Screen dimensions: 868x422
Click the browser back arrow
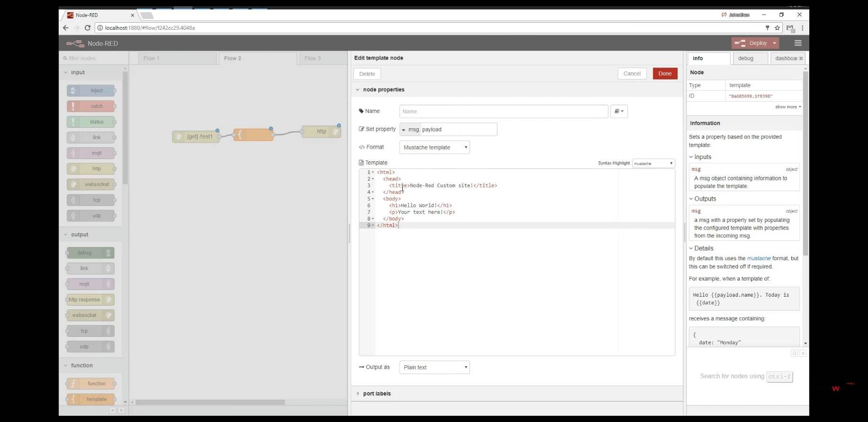66,28
